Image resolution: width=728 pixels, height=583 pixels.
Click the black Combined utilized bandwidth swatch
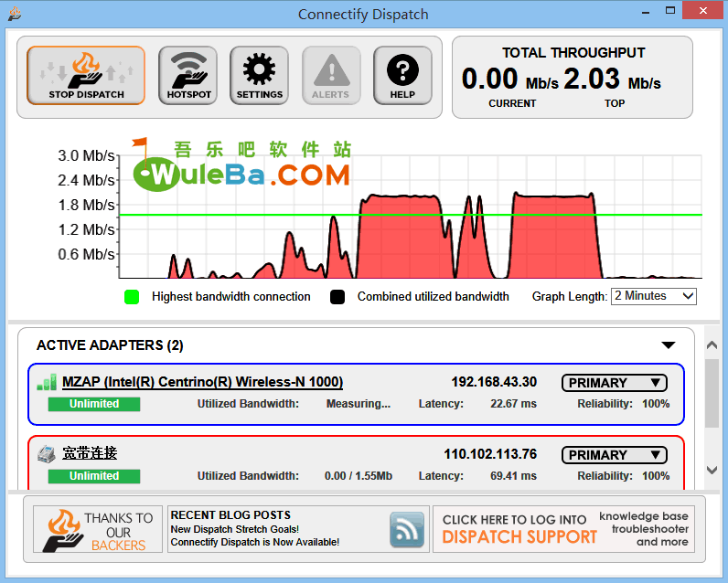pyautogui.click(x=337, y=297)
